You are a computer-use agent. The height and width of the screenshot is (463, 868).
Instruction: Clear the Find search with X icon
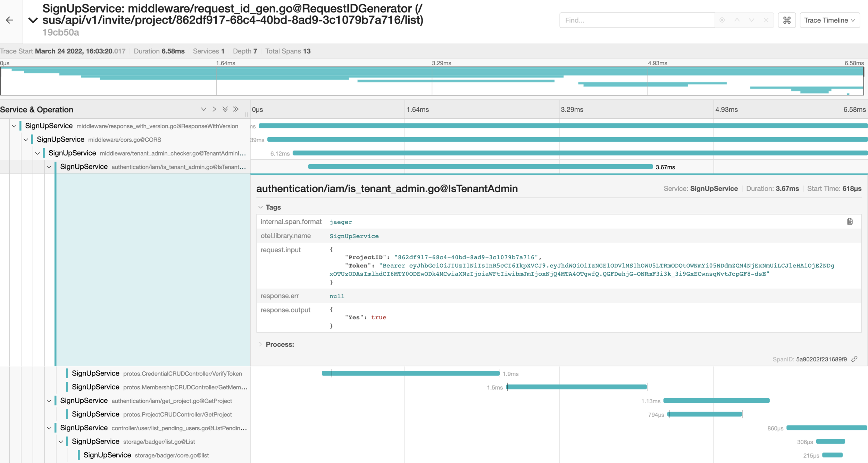766,20
